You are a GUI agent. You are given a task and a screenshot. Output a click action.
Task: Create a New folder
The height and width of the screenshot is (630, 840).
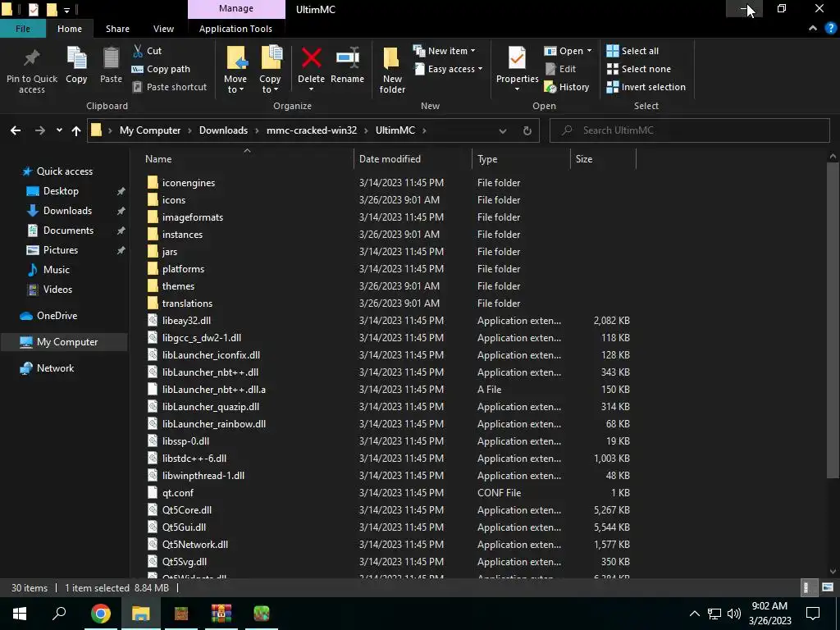click(x=392, y=71)
